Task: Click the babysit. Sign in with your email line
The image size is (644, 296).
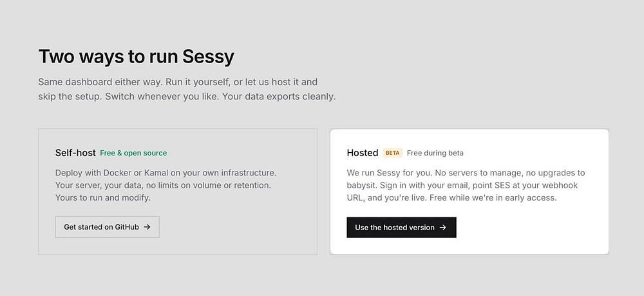Action: click(462, 185)
